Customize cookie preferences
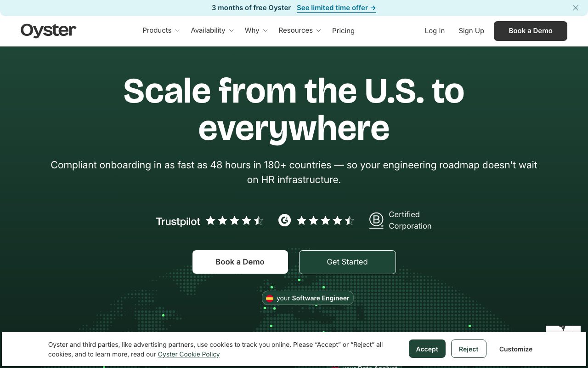This screenshot has height=368, width=588. click(x=516, y=349)
